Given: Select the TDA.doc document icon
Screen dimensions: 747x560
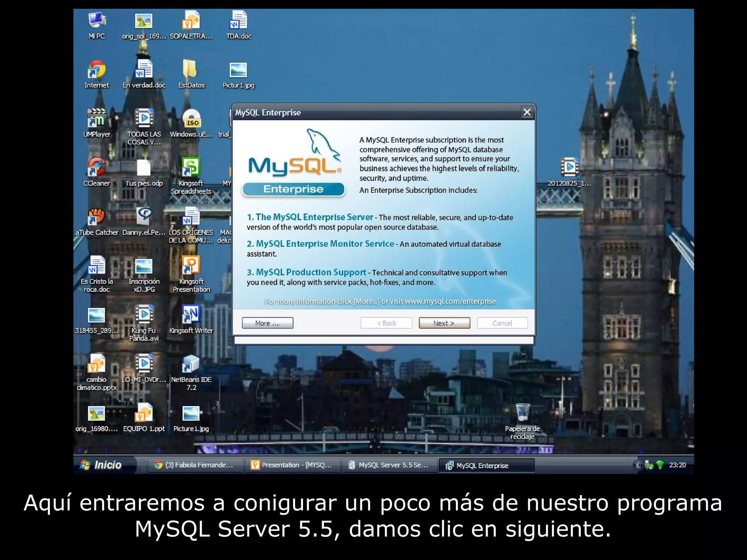Looking at the screenshot, I should pyautogui.click(x=239, y=25).
